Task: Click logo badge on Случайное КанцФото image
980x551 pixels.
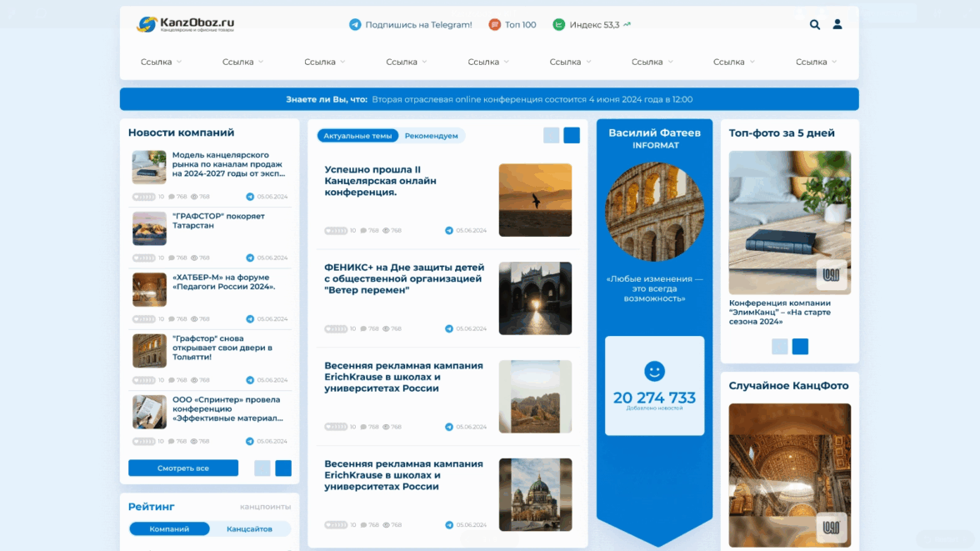Action: pyautogui.click(x=832, y=528)
